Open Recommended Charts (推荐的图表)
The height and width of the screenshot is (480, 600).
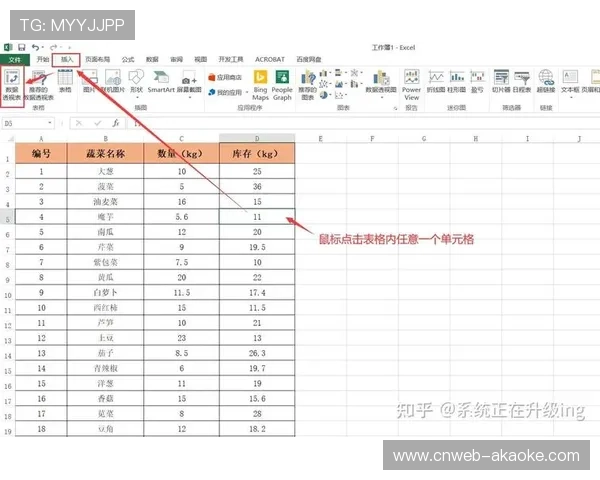coord(308,85)
